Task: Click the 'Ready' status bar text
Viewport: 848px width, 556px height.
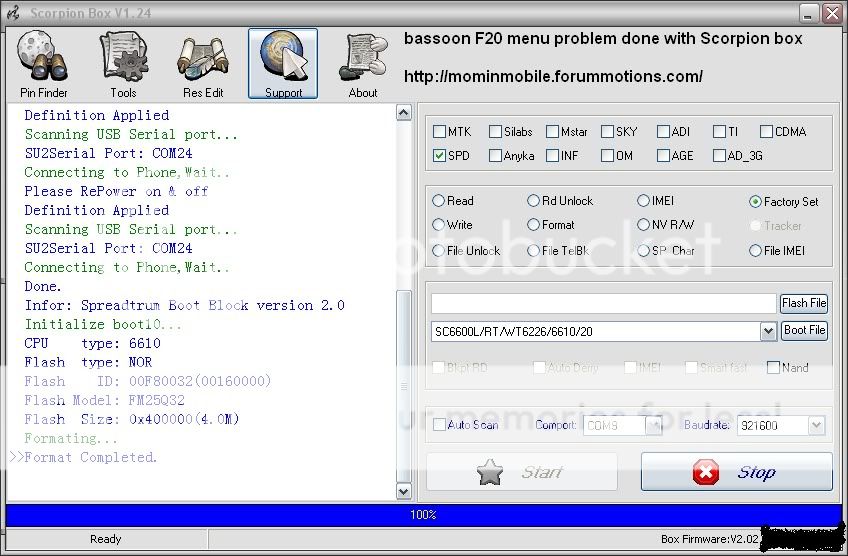Action: [x=105, y=539]
